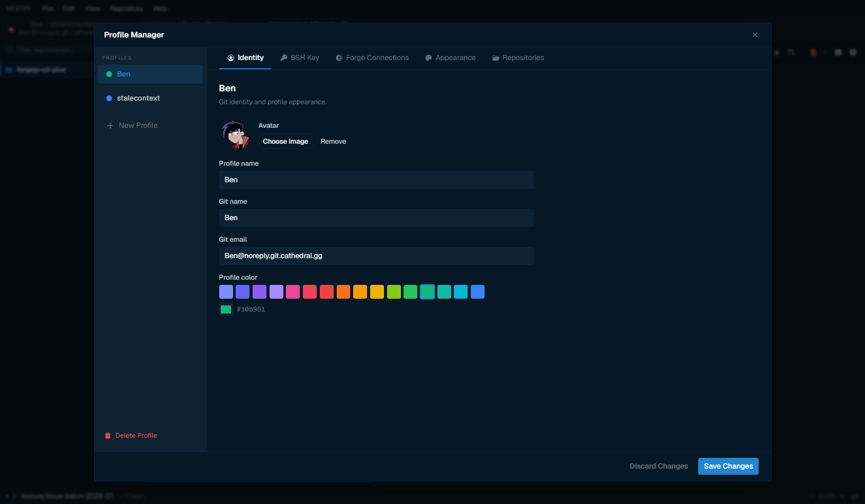Select the Ben profile in sidebar
The height and width of the screenshot is (504, 865).
150,74
